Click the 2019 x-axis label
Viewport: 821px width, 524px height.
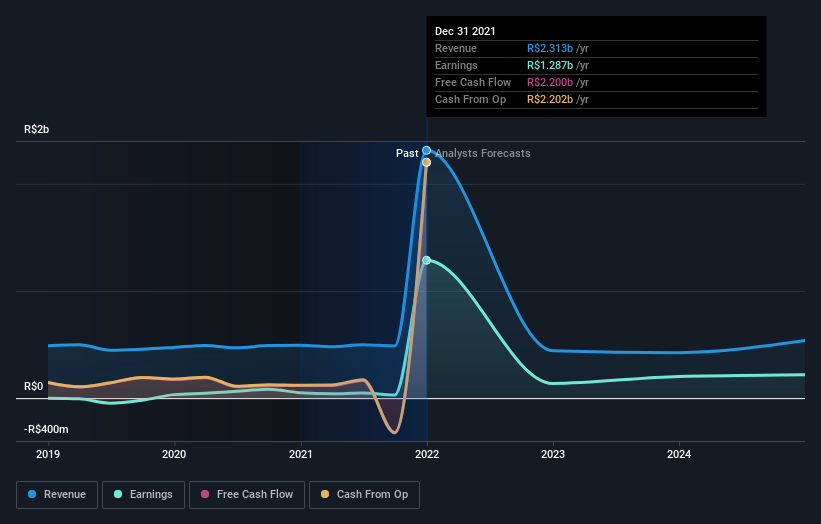(48, 454)
